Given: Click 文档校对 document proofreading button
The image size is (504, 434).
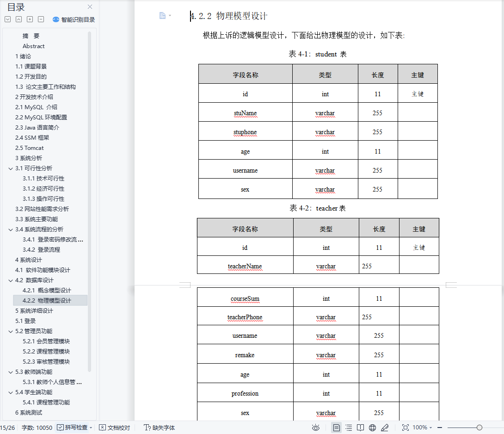Looking at the screenshot, I should coord(115,428).
